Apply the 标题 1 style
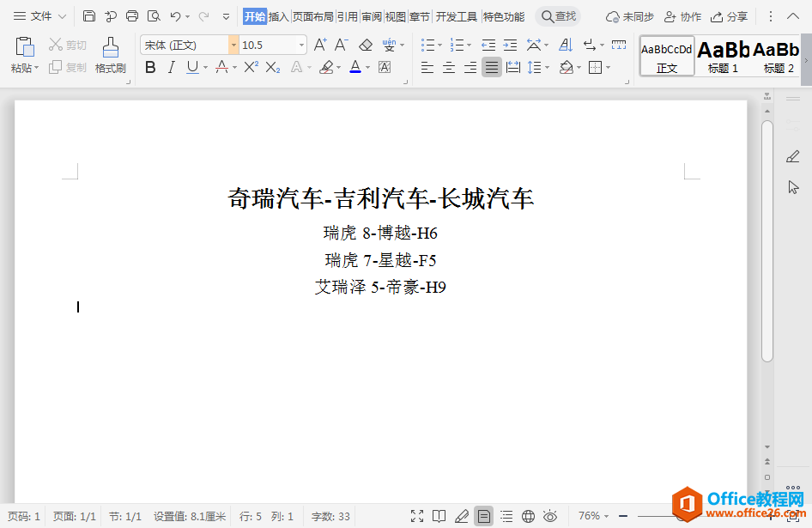This screenshot has width=812, height=528. tap(723, 56)
